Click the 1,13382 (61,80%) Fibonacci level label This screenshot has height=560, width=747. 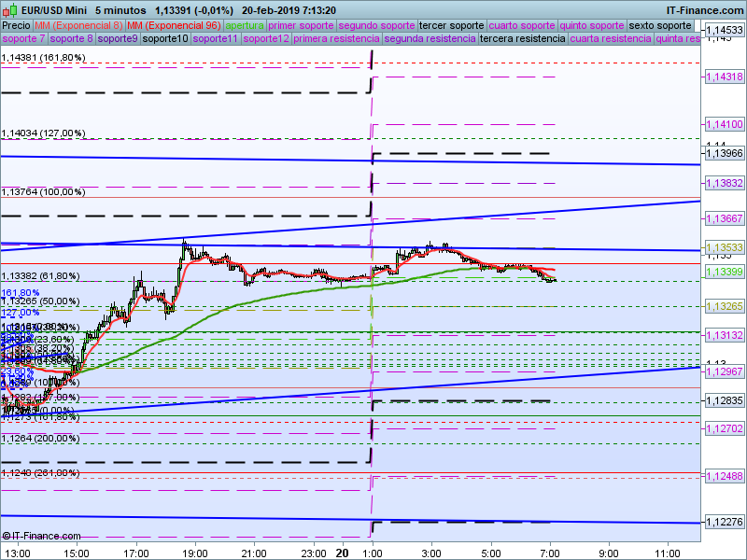40,276
